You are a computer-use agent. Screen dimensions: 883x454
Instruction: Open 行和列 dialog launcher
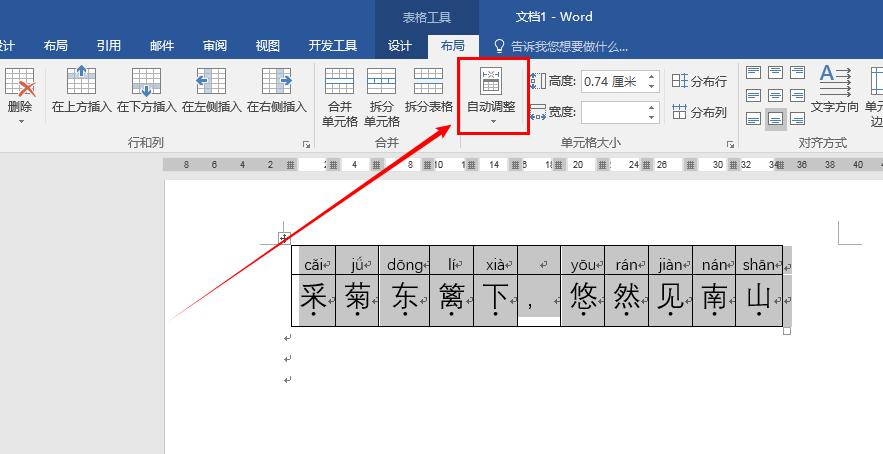(x=306, y=145)
